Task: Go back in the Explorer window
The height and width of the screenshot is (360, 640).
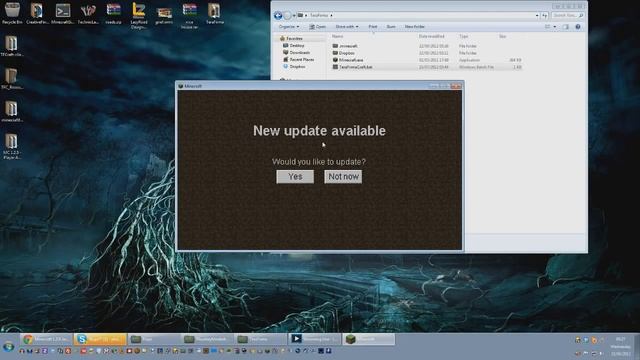Action: click(x=278, y=16)
